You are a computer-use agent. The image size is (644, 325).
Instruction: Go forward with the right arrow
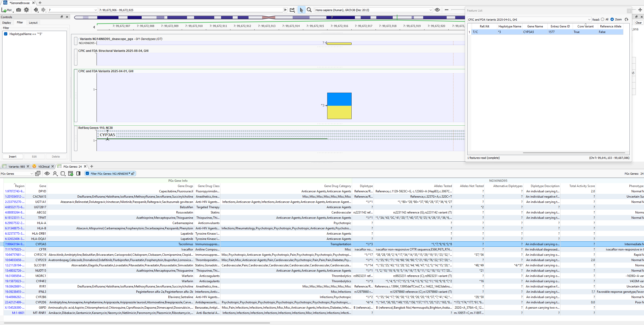point(44,10)
